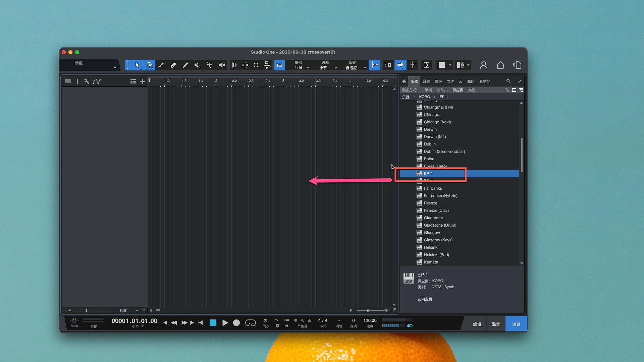Screen dimensions: 644x362
Task: Go to the Start page house icon
Action: pos(500,65)
